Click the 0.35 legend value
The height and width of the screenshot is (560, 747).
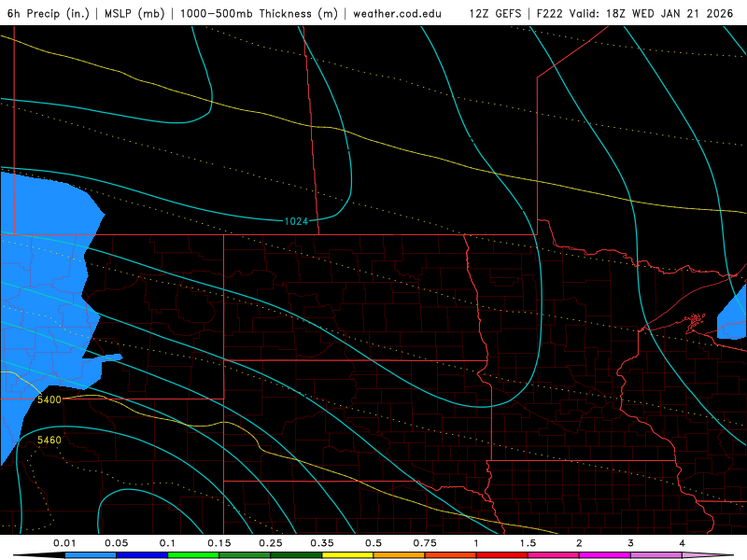322,543
